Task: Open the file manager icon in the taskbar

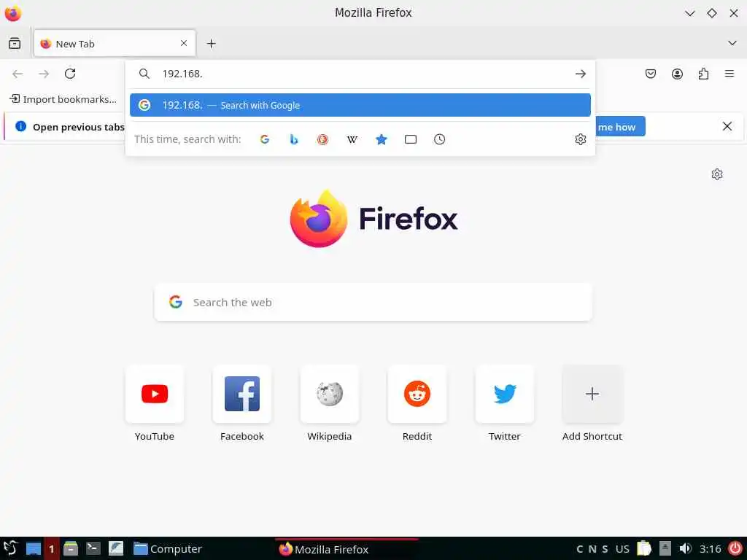Action: coord(71,548)
